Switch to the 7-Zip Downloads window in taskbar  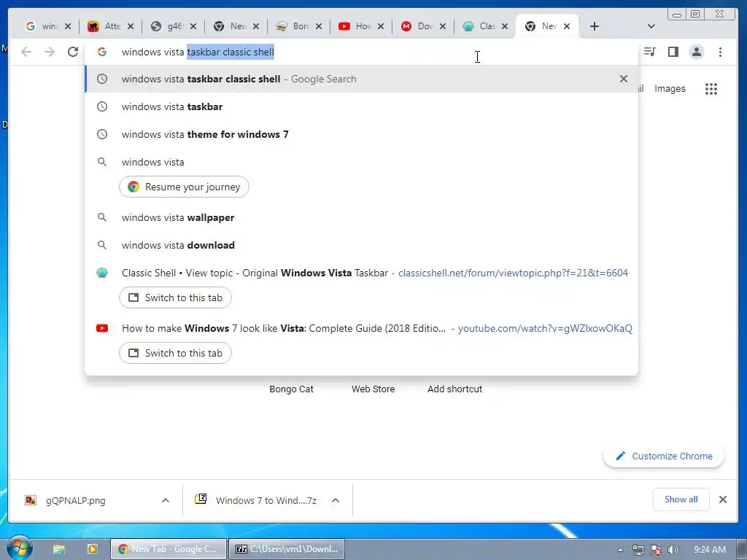tap(287, 549)
